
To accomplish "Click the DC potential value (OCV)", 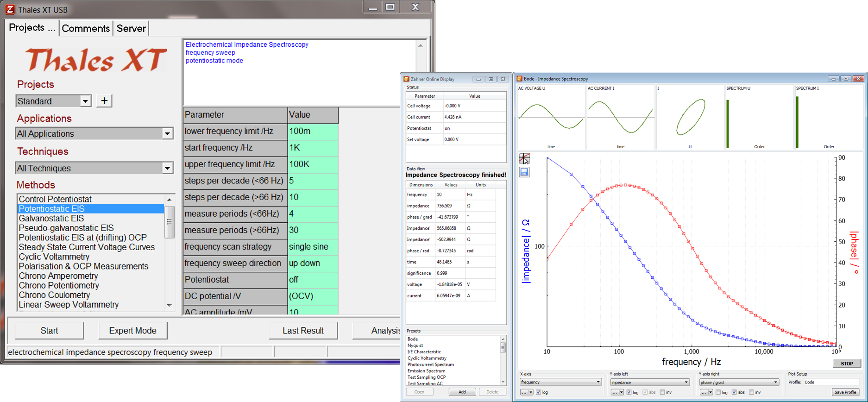I will click(313, 296).
